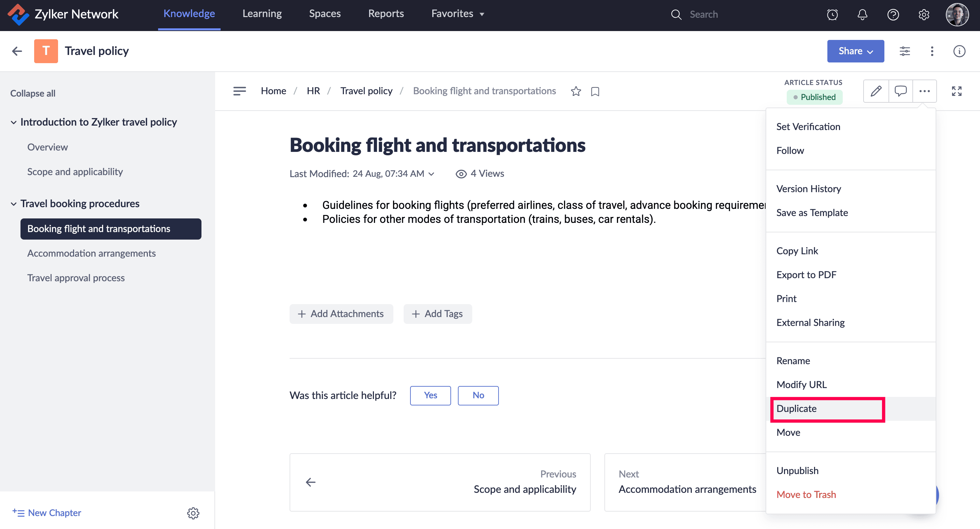Click the fullscreen expand arrows icon
The height and width of the screenshot is (529, 980).
click(x=956, y=91)
